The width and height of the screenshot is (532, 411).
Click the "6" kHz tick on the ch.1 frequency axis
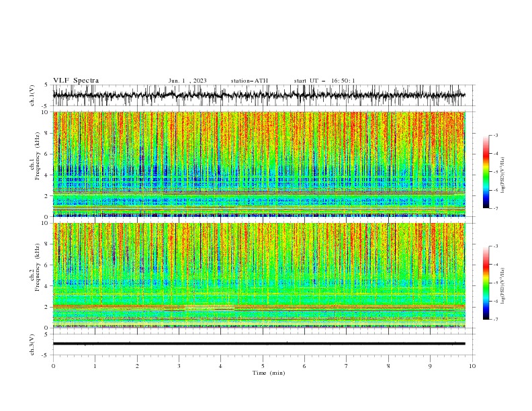tap(47, 154)
